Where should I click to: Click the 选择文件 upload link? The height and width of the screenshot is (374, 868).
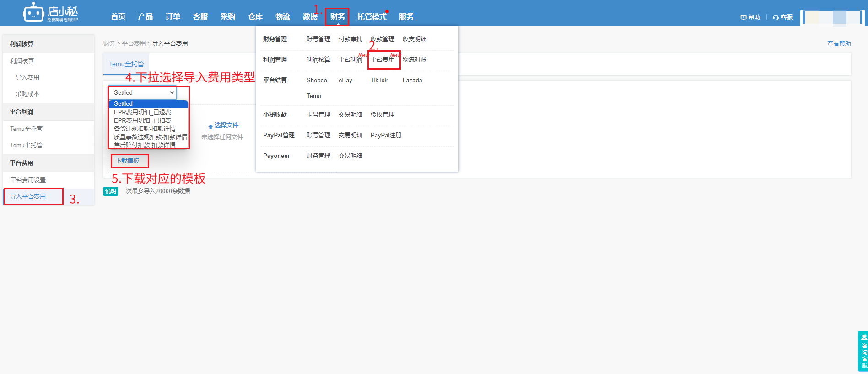[226, 125]
